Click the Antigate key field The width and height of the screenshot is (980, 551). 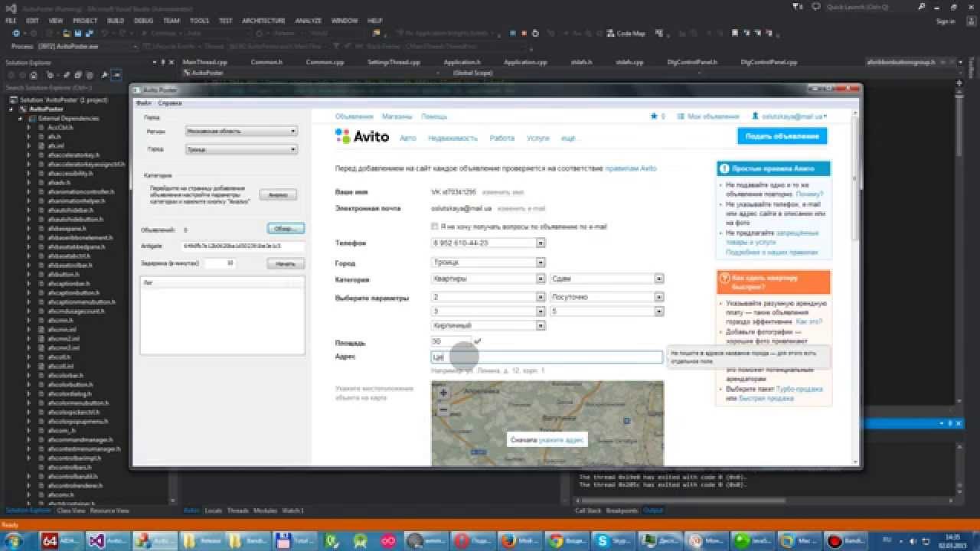(x=243, y=246)
